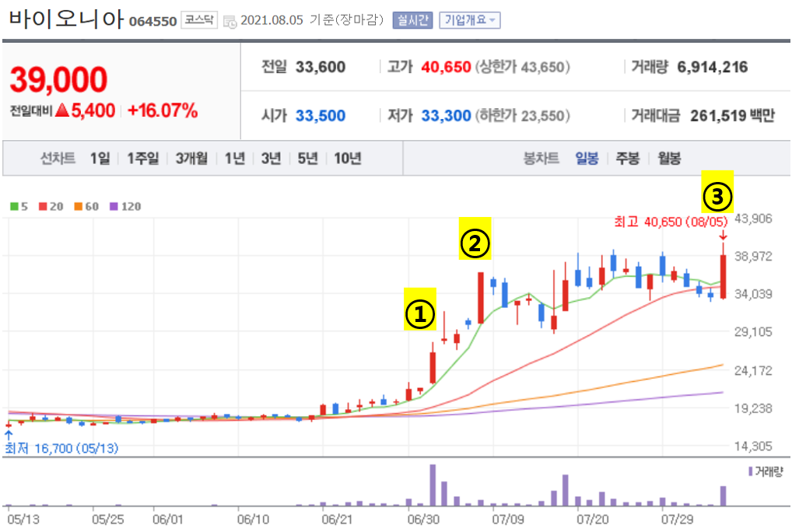Image resolution: width=799 pixels, height=532 pixels.
Task: Click the 거래량 volume legend marker
Action: coord(750,471)
